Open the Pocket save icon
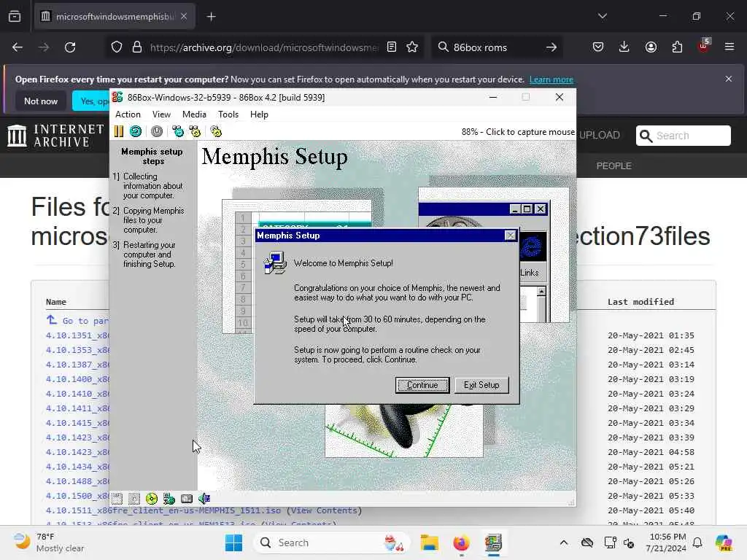The width and height of the screenshot is (747, 560). coord(598,47)
